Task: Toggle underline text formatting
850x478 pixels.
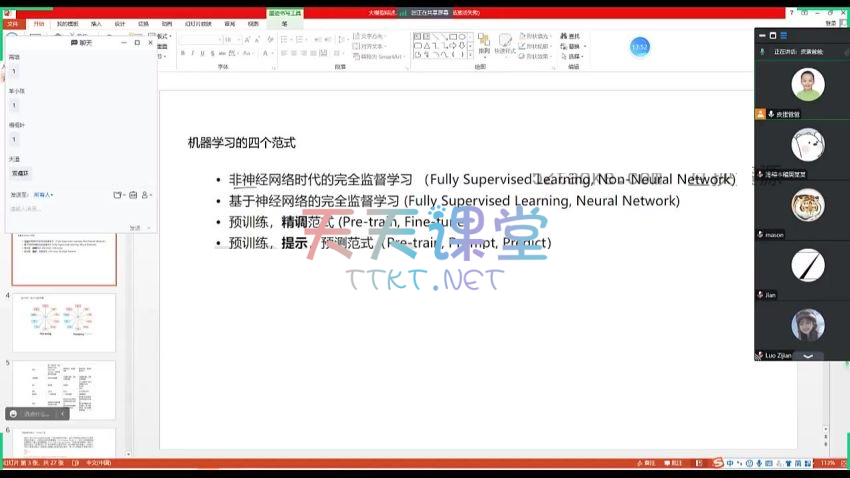Action: point(203,53)
